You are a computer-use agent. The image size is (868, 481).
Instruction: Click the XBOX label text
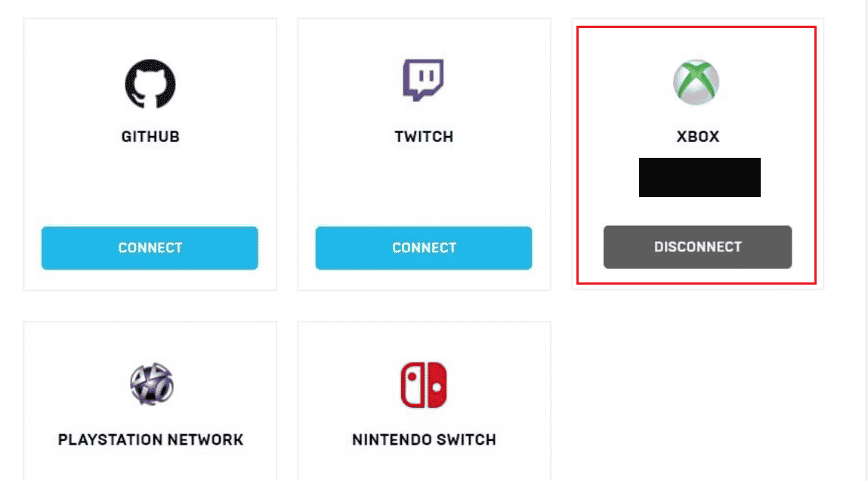697,137
